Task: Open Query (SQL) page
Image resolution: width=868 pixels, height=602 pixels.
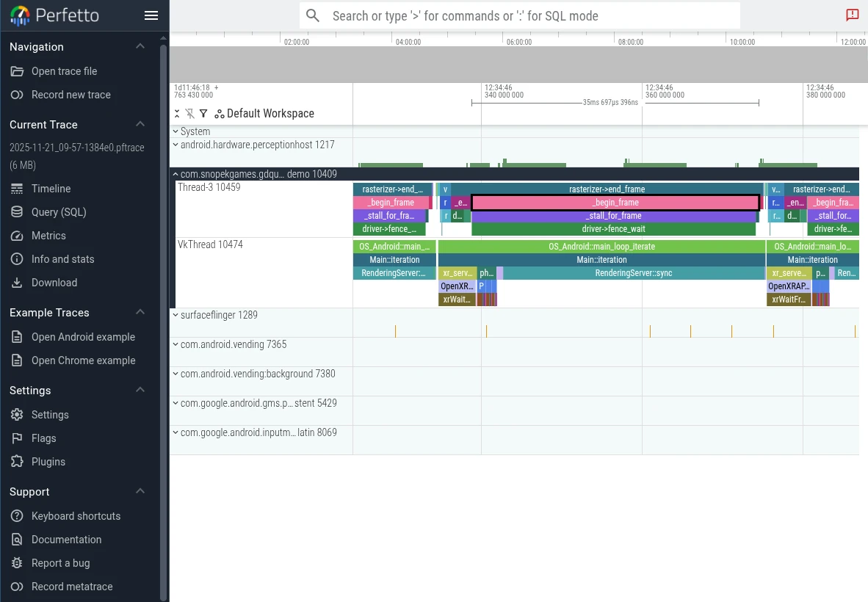Action: [x=59, y=212]
